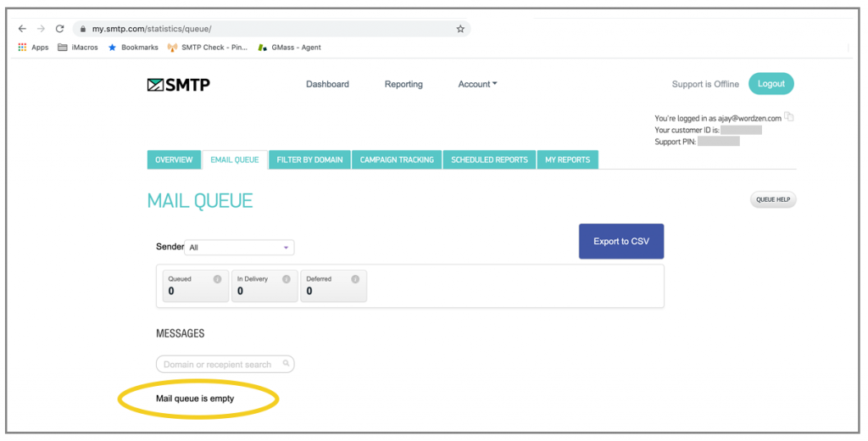This screenshot has width=868, height=441.
Task: Open Reporting in the top navigation
Action: (403, 84)
